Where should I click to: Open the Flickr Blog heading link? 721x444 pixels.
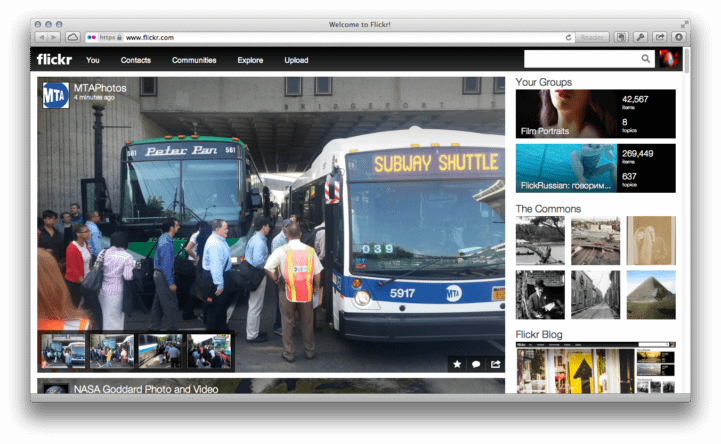[539, 335]
